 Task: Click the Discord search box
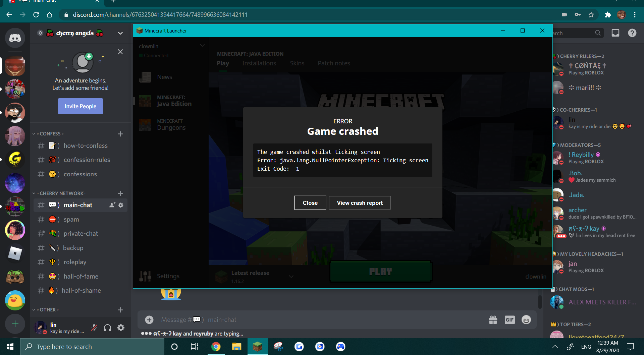(x=578, y=33)
